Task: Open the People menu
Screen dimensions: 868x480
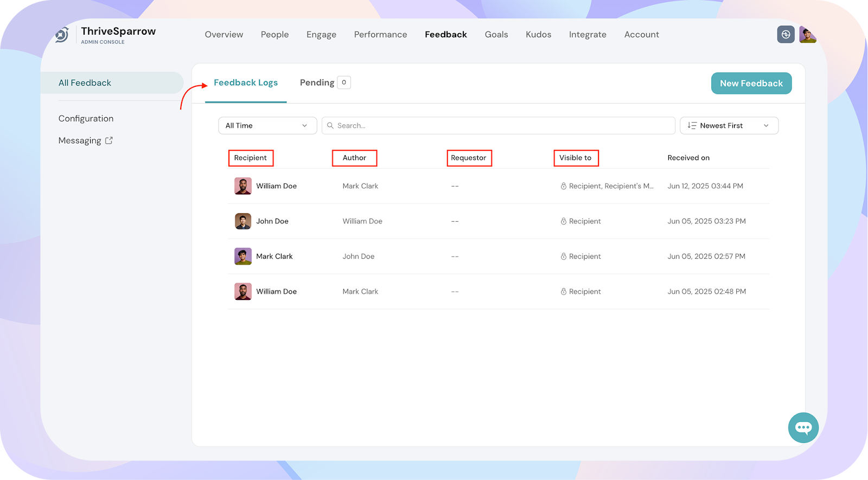Action: 275,35
